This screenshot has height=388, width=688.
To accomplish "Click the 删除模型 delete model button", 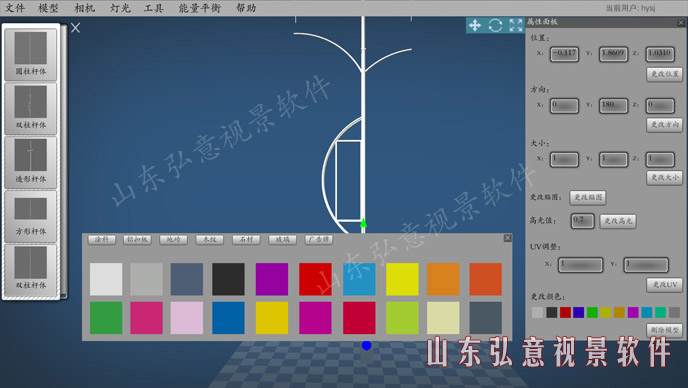I will [x=664, y=330].
